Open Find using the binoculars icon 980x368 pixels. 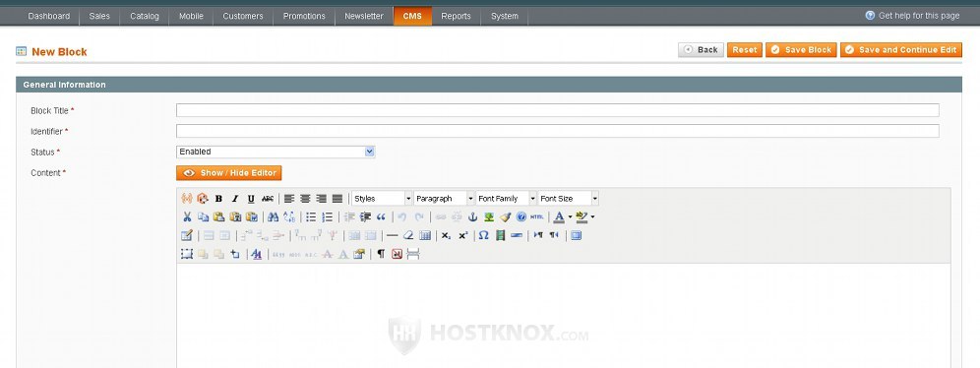pos(274,216)
